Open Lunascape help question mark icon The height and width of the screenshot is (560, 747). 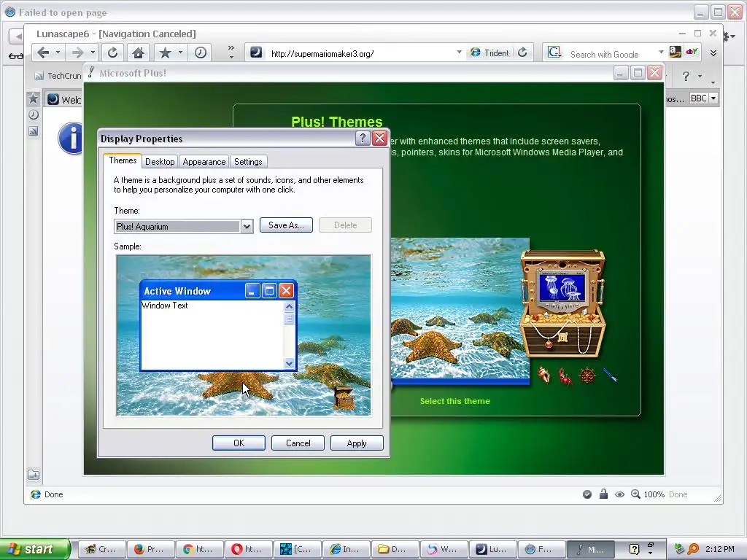pos(686,76)
